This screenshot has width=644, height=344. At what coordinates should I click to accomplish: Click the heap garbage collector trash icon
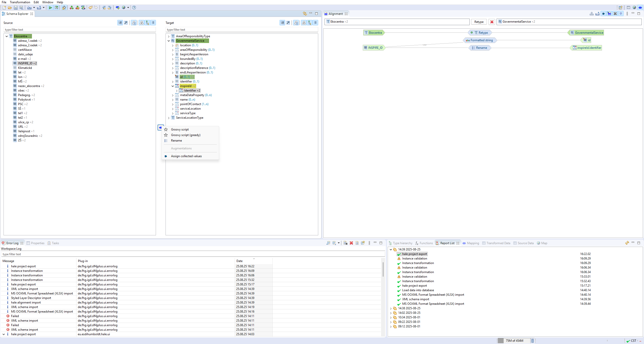click(x=533, y=340)
